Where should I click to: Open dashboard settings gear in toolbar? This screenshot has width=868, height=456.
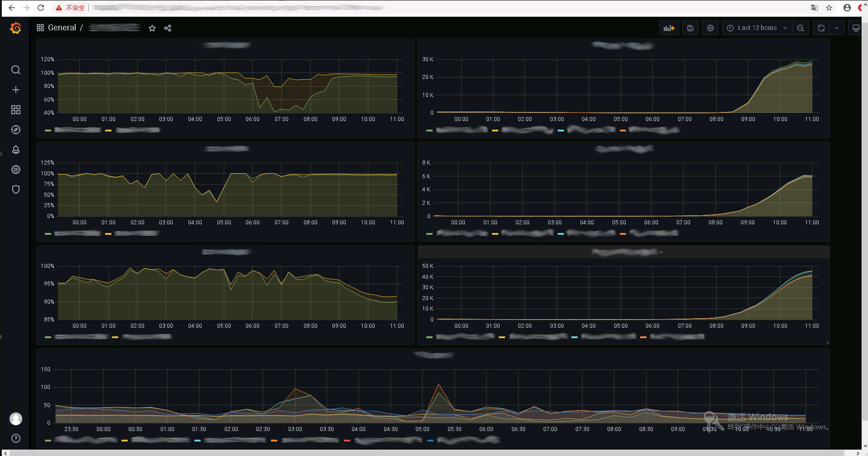point(710,28)
